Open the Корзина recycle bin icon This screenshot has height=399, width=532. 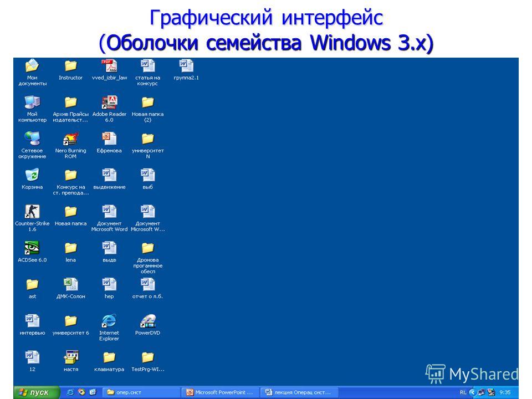pyautogui.click(x=32, y=175)
